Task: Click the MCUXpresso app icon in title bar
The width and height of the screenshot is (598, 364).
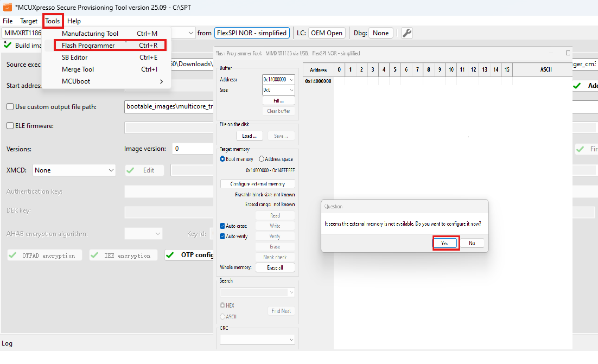Action: [8, 8]
